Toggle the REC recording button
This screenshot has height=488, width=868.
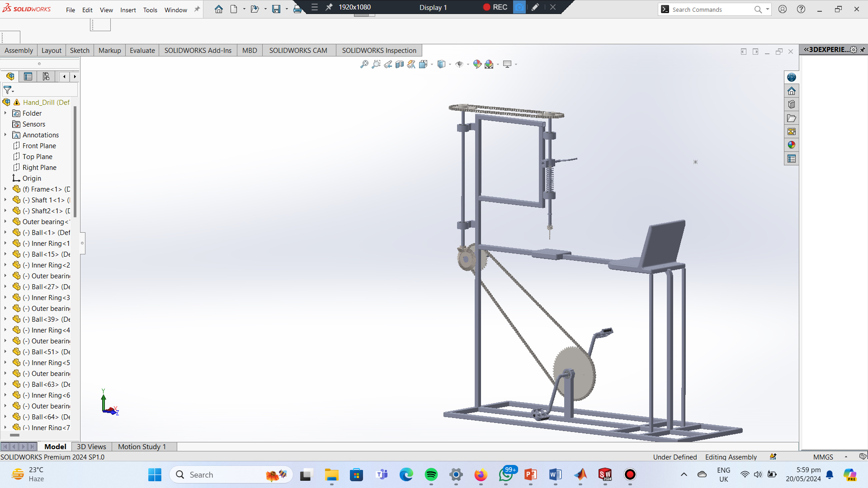point(495,7)
